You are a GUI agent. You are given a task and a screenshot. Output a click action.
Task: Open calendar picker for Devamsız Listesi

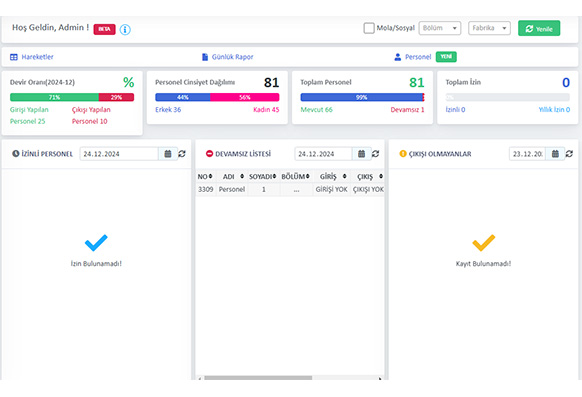[361, 154]
